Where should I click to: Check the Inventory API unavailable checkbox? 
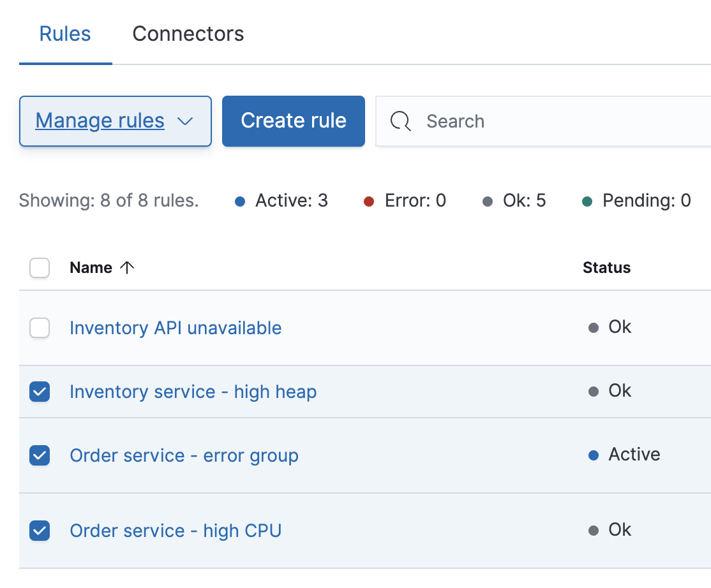point(40,328)
